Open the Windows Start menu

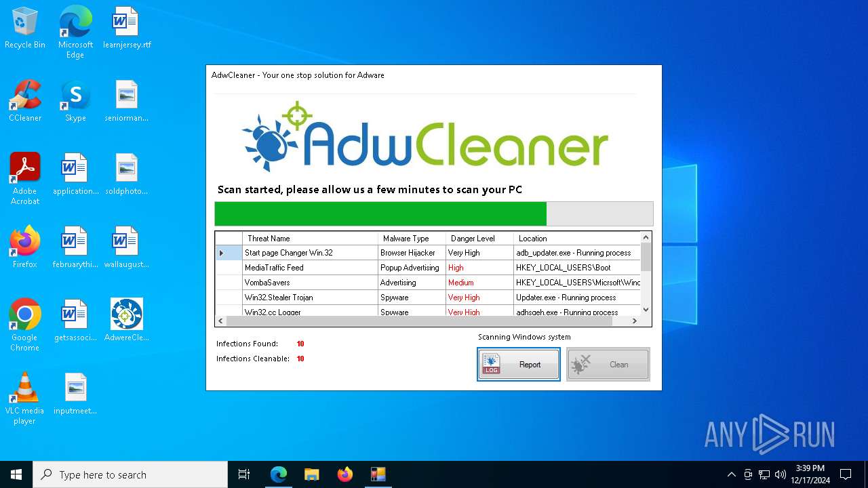pyautogui.click(x=16, y=474)
